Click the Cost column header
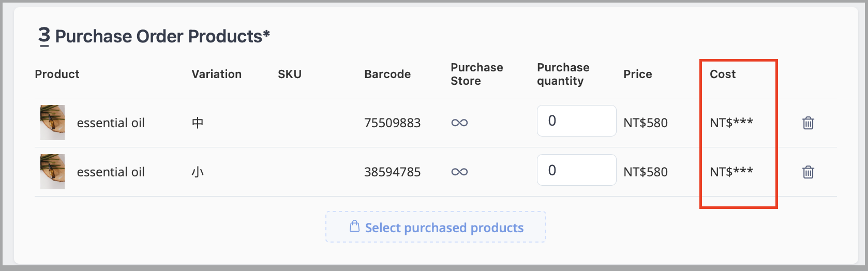The width and height of the screenshot is (868, 271). coord(723,74)
